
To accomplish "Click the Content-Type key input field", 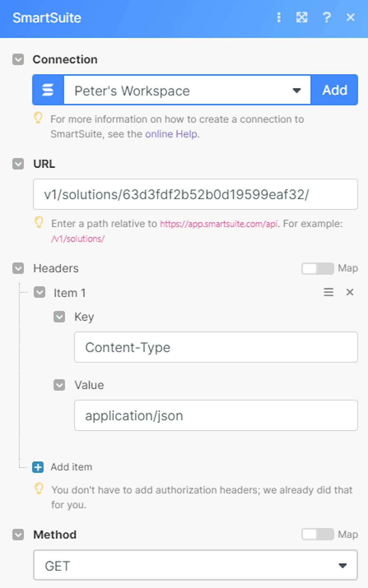I will click(x=216, y=347).
